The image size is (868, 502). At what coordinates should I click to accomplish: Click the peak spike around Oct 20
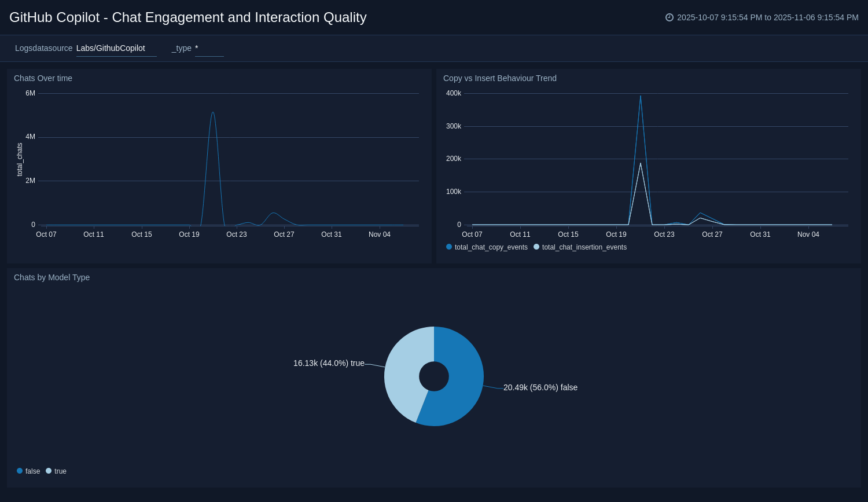[x=213, y=113]
